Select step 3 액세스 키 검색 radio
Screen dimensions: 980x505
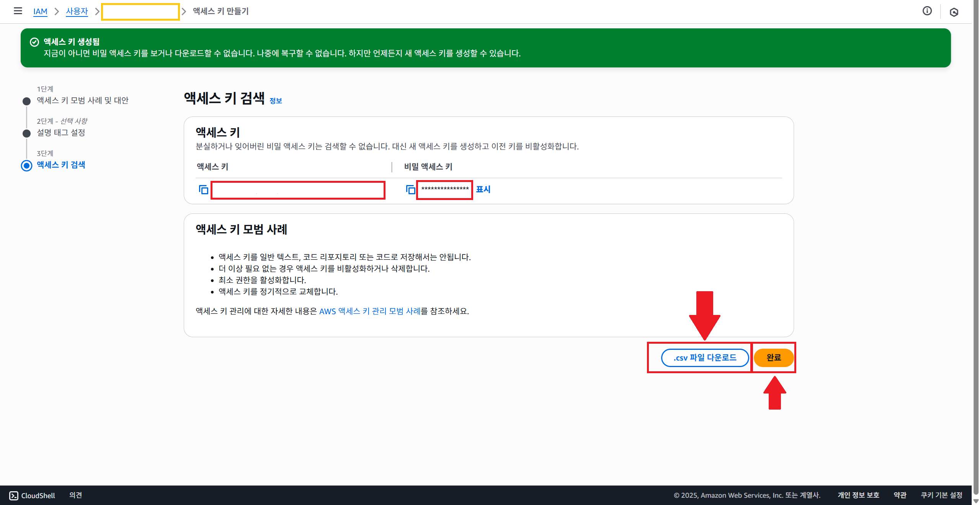click(26, 166)
